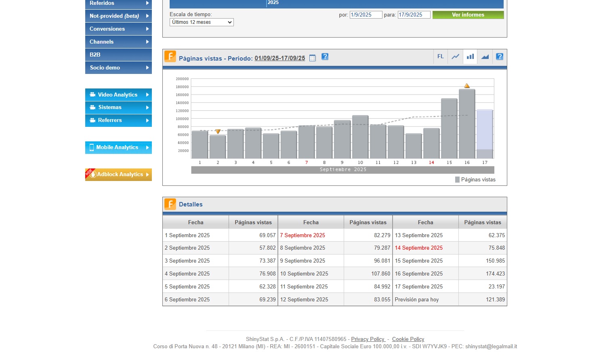The width and height of the screenshot is (603, 364).
Task: Select the bar chart view icon
Action: (x=470, y=57)
